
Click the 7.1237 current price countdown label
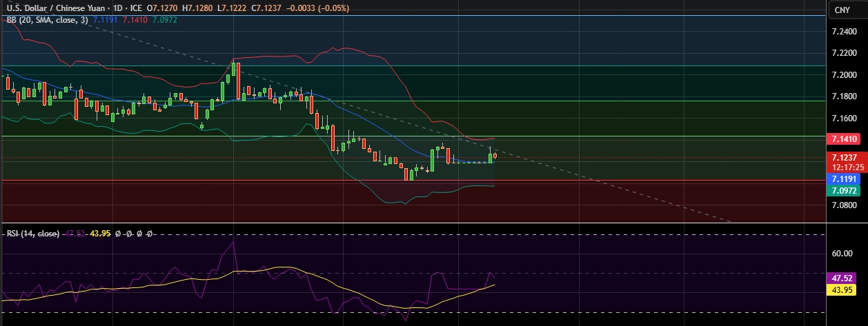click(845, 161)
